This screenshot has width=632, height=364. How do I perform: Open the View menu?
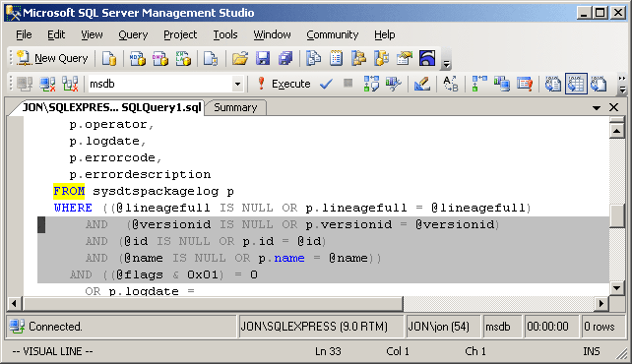tap(92, 35)
